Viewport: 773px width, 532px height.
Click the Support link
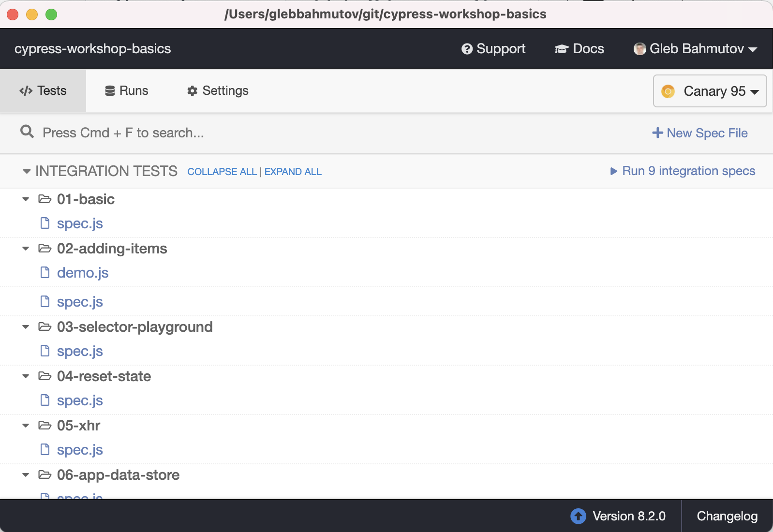(x=493, y=49)
